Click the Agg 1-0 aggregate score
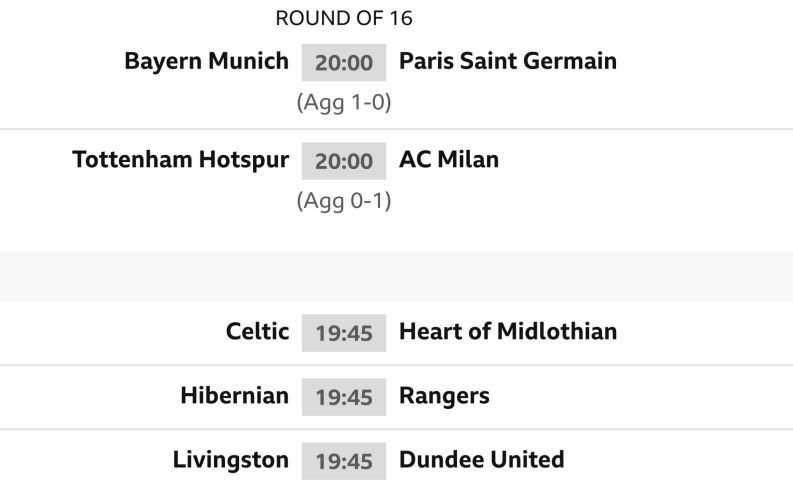The height and width of the screenshot is (500, 793). pyautogui.click(x=344, y=103)
